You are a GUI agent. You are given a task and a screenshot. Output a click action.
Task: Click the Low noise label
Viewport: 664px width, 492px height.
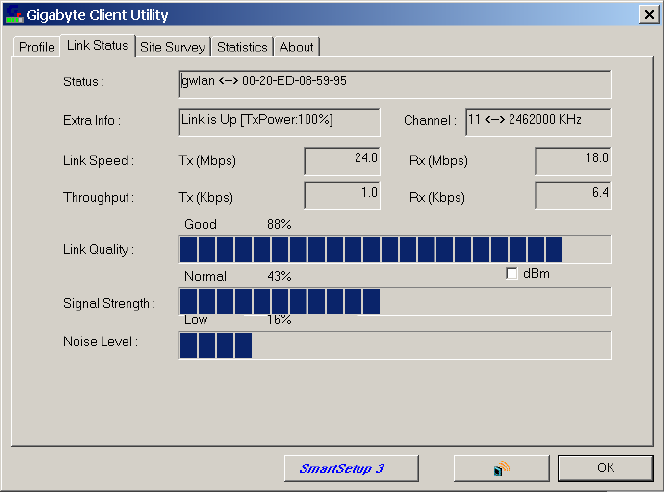click(x=196, y=320)
